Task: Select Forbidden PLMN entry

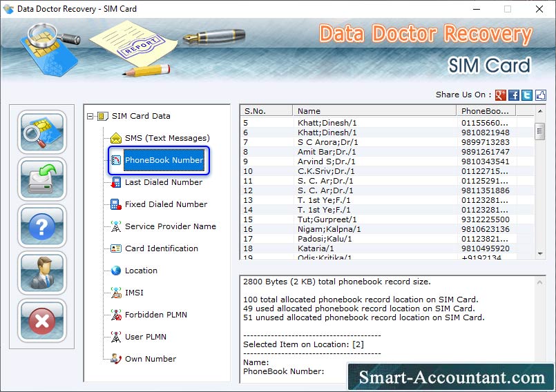Action: coord(155,315)
